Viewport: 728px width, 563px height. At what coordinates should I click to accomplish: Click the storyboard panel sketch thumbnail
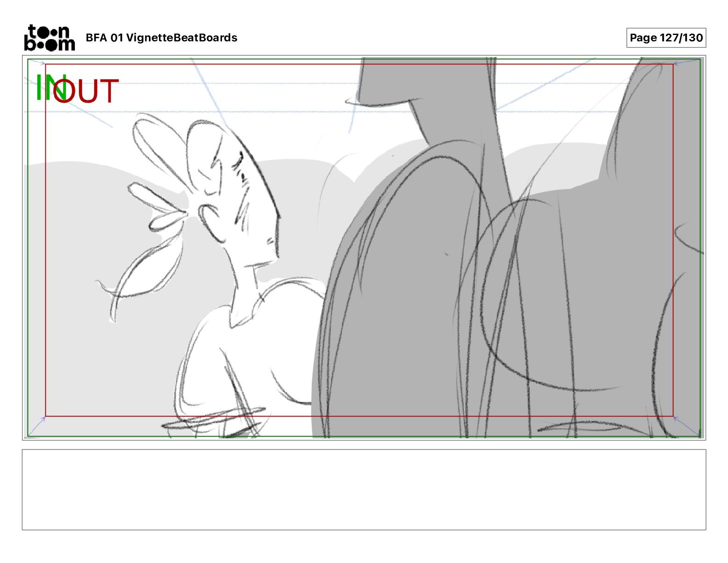364,248
